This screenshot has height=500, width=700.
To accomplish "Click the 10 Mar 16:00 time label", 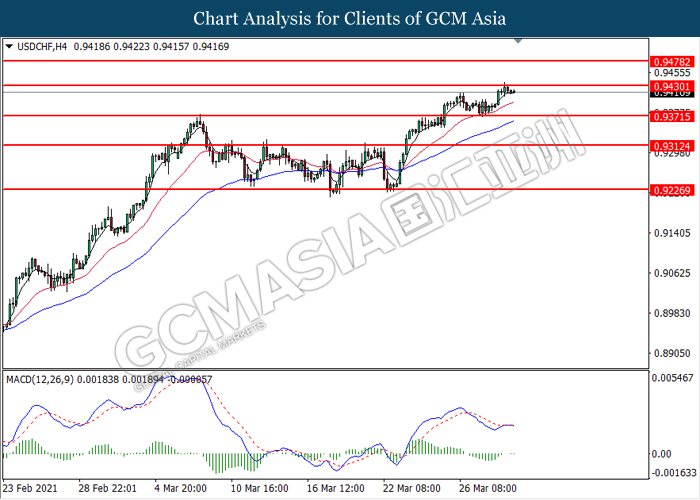I will [259, 488].
